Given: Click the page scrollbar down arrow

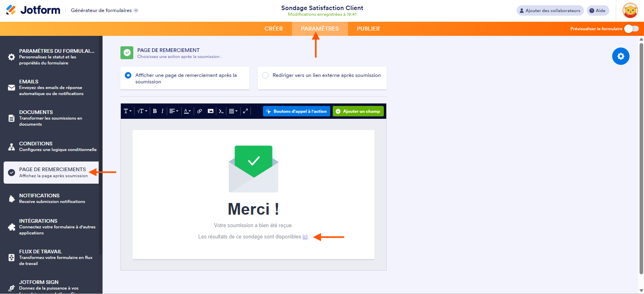Looking at the screenshot, I should tap(641, 290).
